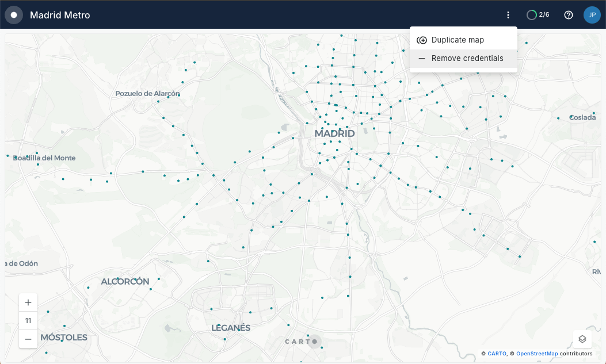Follow the OpenStreetMap contributors link
This screenshot has width=606, height=364.
[x=536, y=354]
